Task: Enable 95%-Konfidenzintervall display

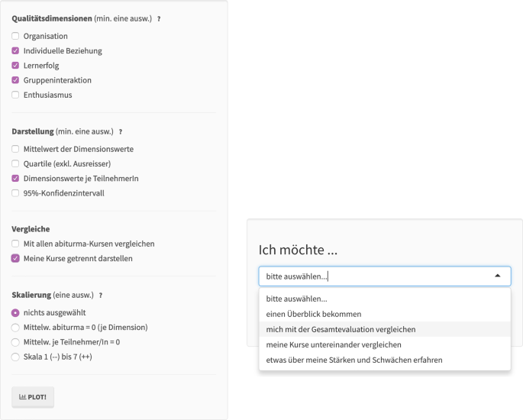Action: (15, 193)
